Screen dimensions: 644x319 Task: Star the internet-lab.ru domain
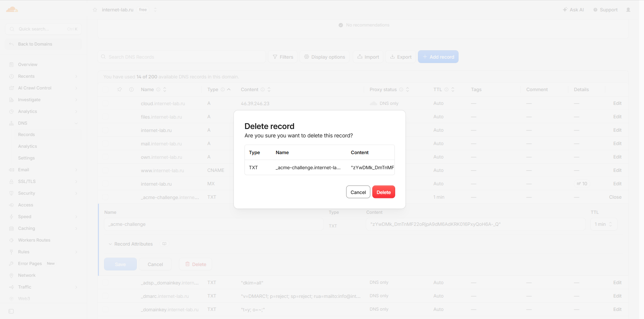95,10
